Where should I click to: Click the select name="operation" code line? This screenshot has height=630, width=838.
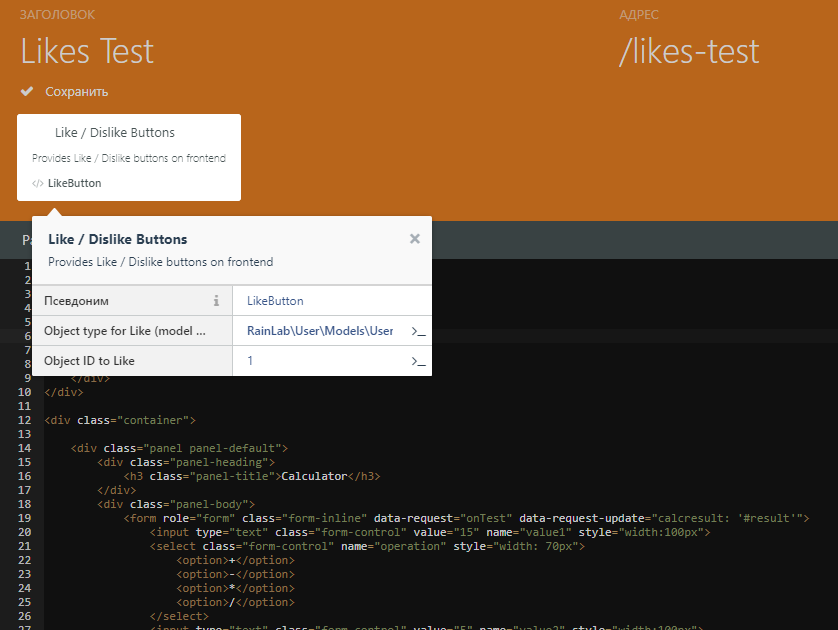(x=367, y=546)
